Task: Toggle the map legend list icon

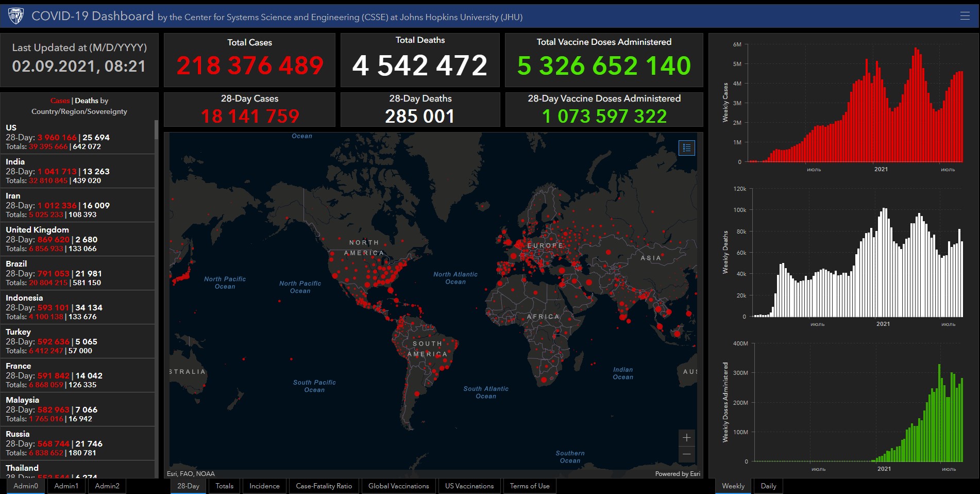Action: [686, 148]
